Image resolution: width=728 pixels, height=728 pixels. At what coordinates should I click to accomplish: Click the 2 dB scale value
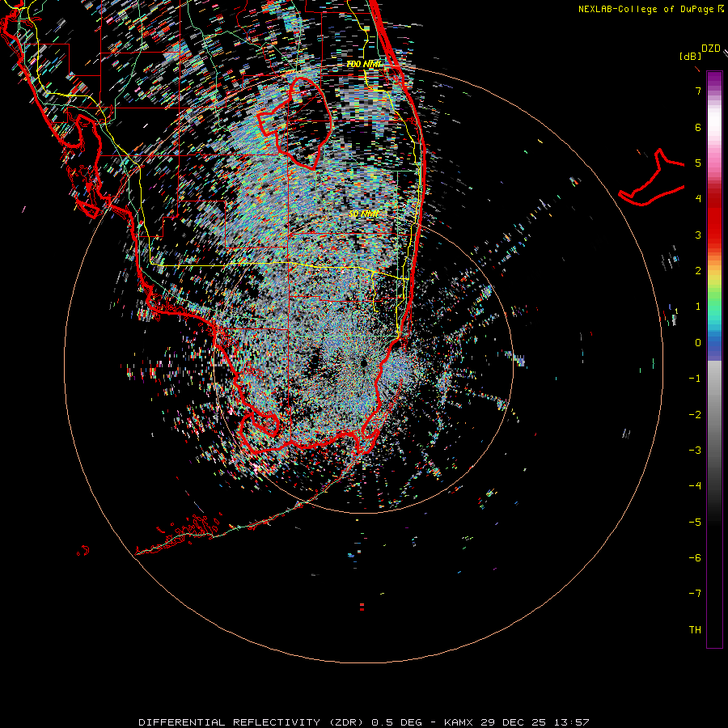click(x=698, y=271)
